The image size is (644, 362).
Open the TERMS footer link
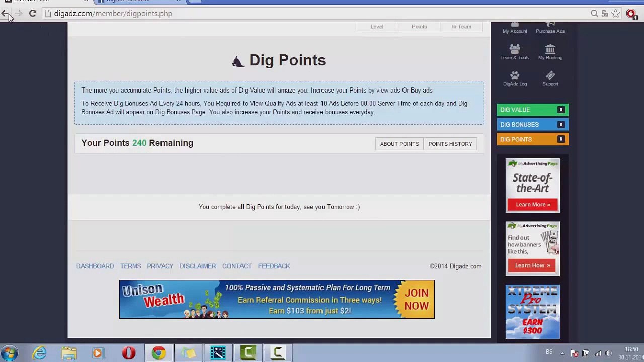pos(130,266)
